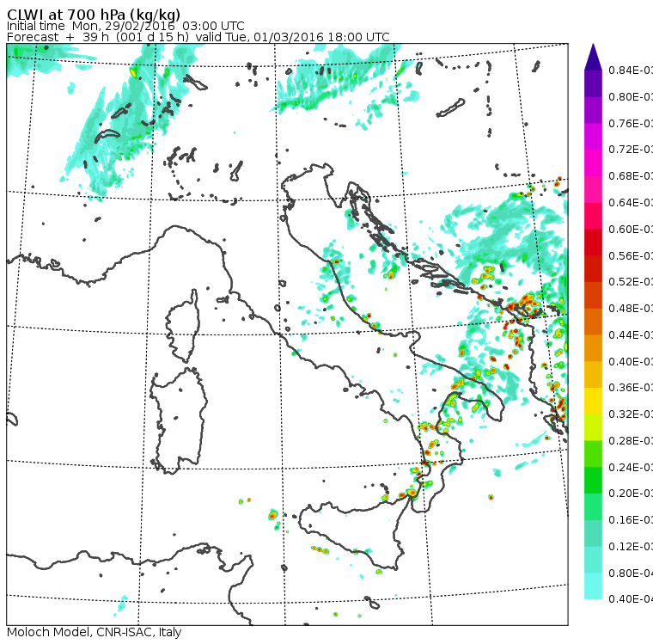Click the 'CLWI at 700 hPa (kg/kg)' title
The image size is (653, 644).
coord(94,14)
